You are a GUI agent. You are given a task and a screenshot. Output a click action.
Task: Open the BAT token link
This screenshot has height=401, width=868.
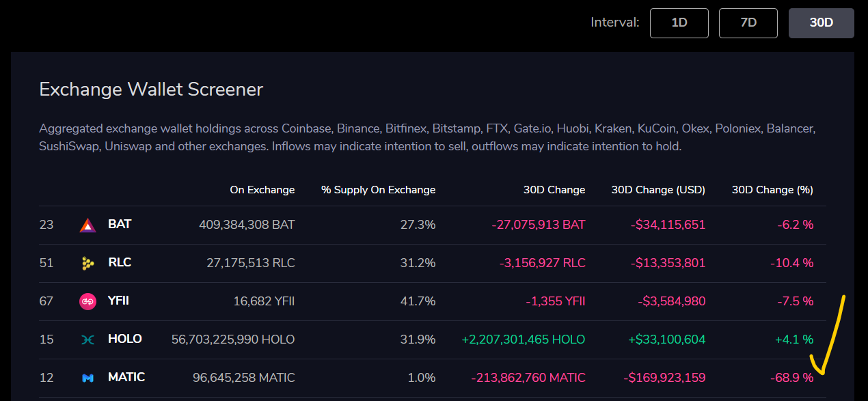coord(120,224)
